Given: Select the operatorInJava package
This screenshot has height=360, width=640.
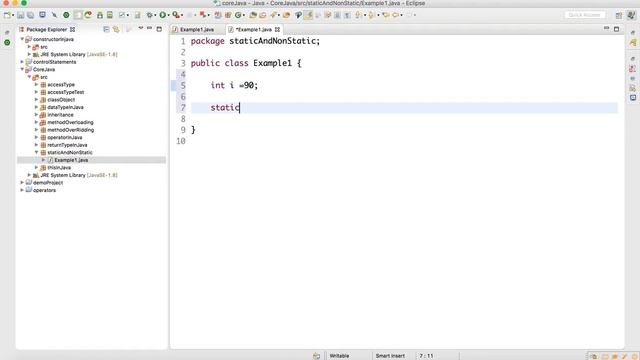Looking at the screenshot, I should (64, 137).
